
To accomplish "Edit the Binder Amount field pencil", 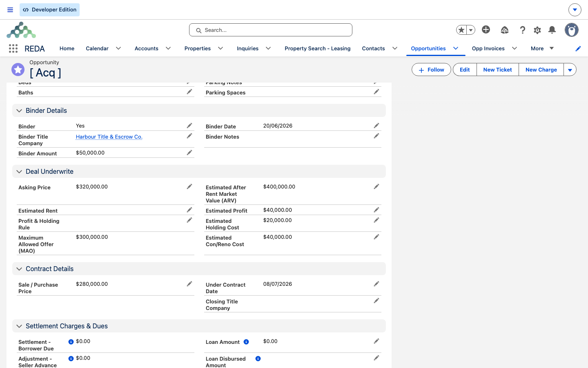I will (189, 153).
